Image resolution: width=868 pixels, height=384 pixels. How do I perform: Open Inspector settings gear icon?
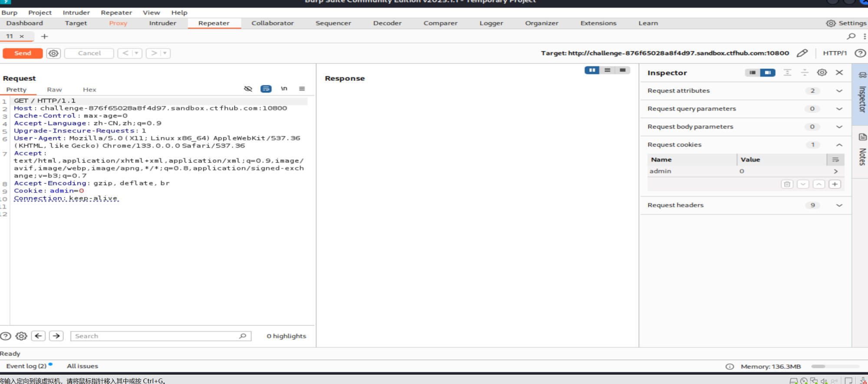coord(822,73)
